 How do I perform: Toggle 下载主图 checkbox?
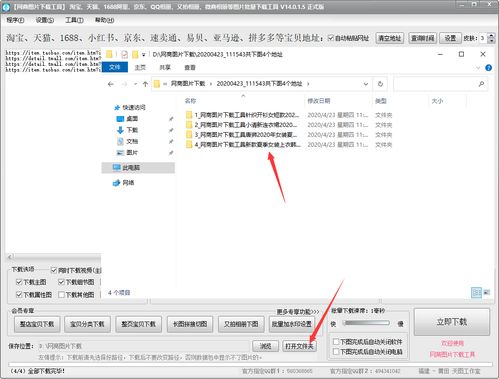[x=19, y=282]
